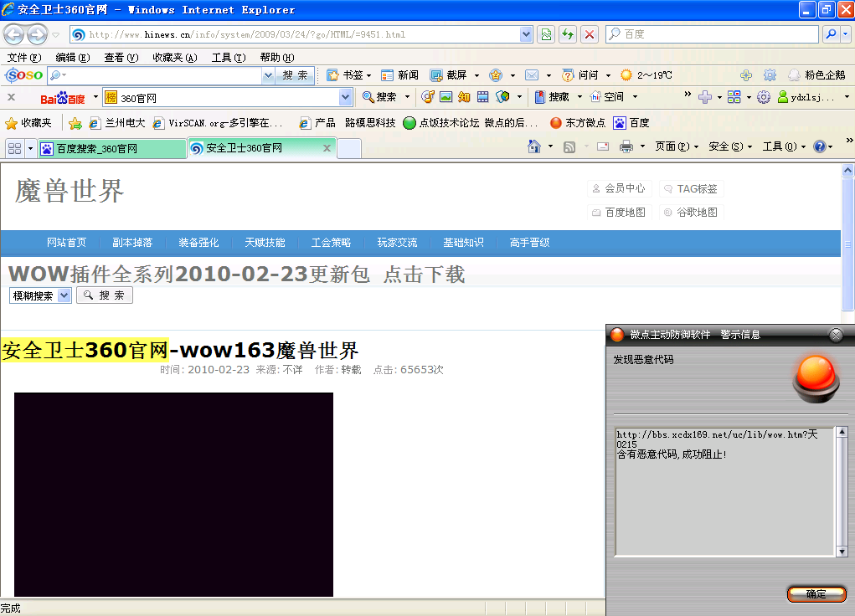The height and width of the screenshot is (616, 855).
Task: Open the 查看(V) menu
Action: (121, 57)
